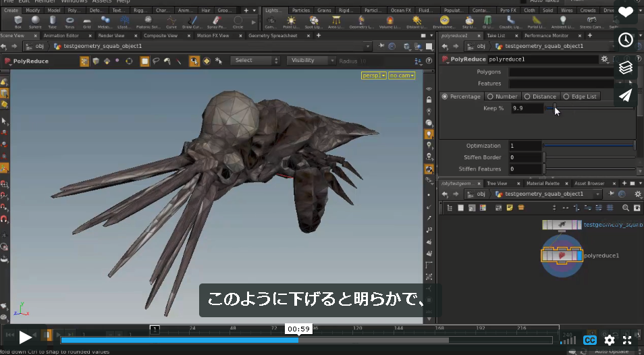Screen dimensions: 644x355
Task: Switch to the Geometry Spreadsheet tab
Action: click(x=273, y=36)
